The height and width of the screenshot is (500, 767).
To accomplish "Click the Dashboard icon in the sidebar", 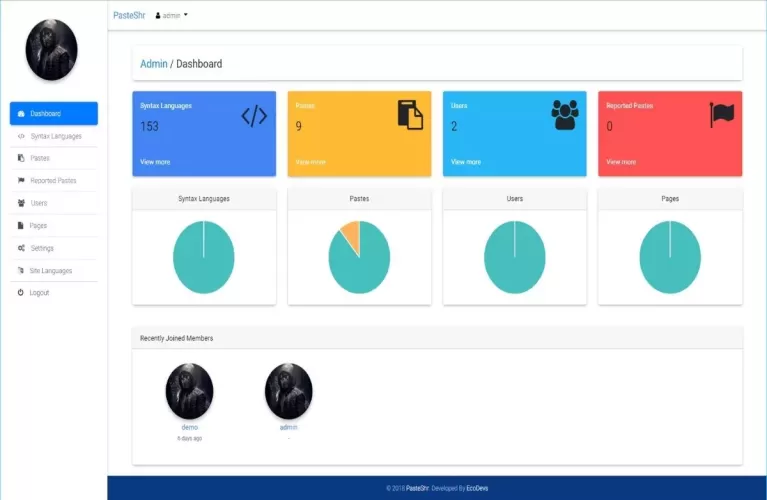I will (22, 114).
